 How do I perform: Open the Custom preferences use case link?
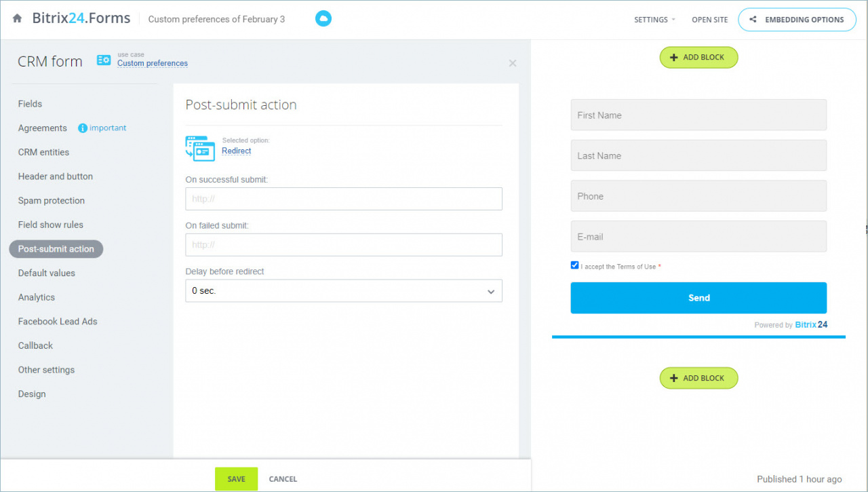[x=153, y=64]
